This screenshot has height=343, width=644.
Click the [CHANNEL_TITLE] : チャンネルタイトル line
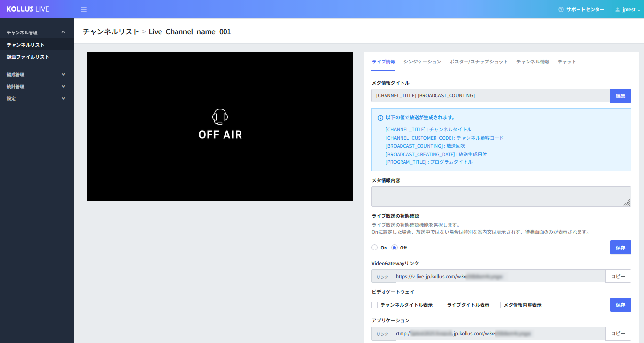tap(428, 129)
